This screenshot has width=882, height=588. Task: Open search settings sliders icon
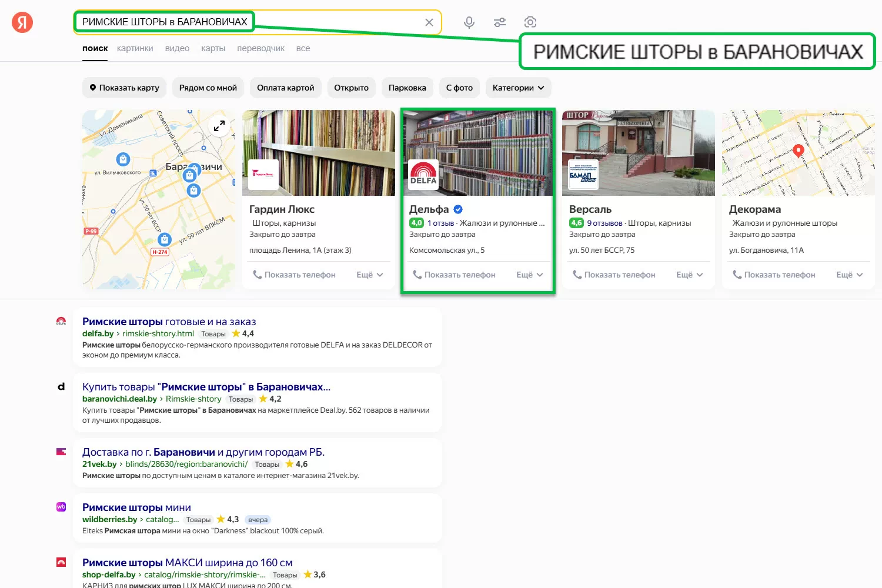(x=500, y=22)
